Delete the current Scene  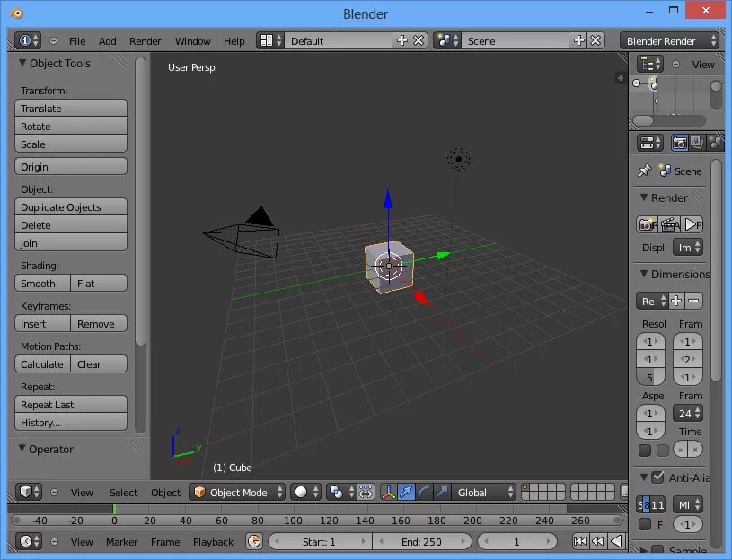pos(595,41)
